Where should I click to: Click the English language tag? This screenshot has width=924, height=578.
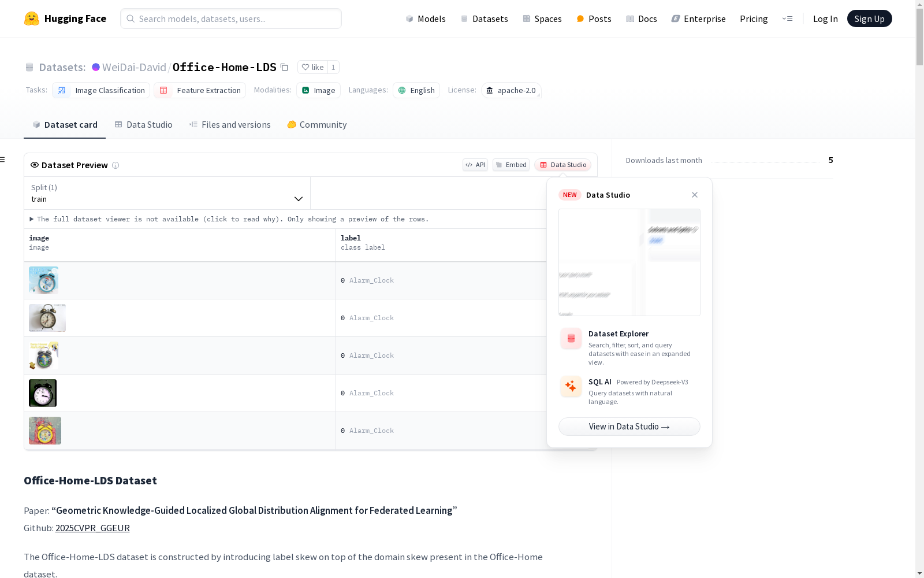416,90
